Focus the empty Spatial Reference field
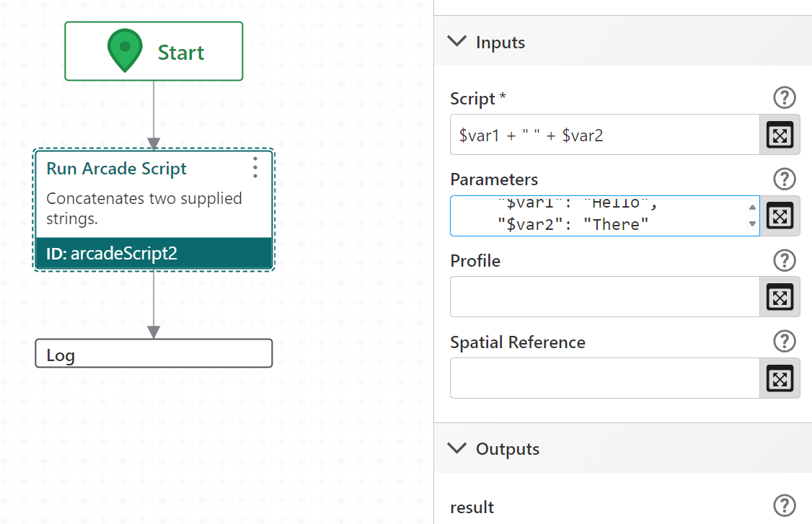This screenshot has width=812, height=524. [x=604, y=378]
